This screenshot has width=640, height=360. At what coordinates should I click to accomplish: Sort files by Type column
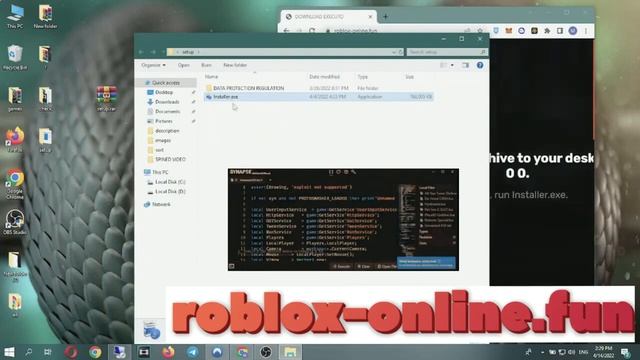coord(362,77)
